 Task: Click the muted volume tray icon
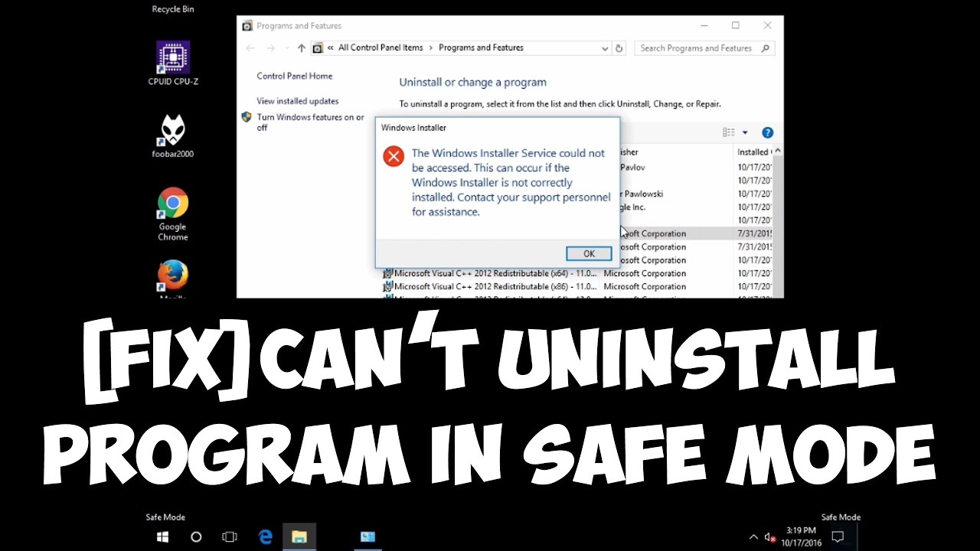point(770,537)
